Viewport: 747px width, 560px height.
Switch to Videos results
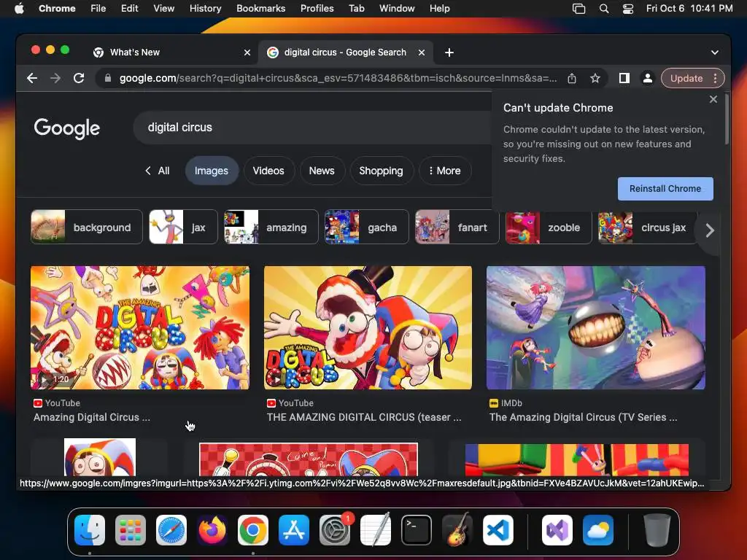click(x=268, y=171)
